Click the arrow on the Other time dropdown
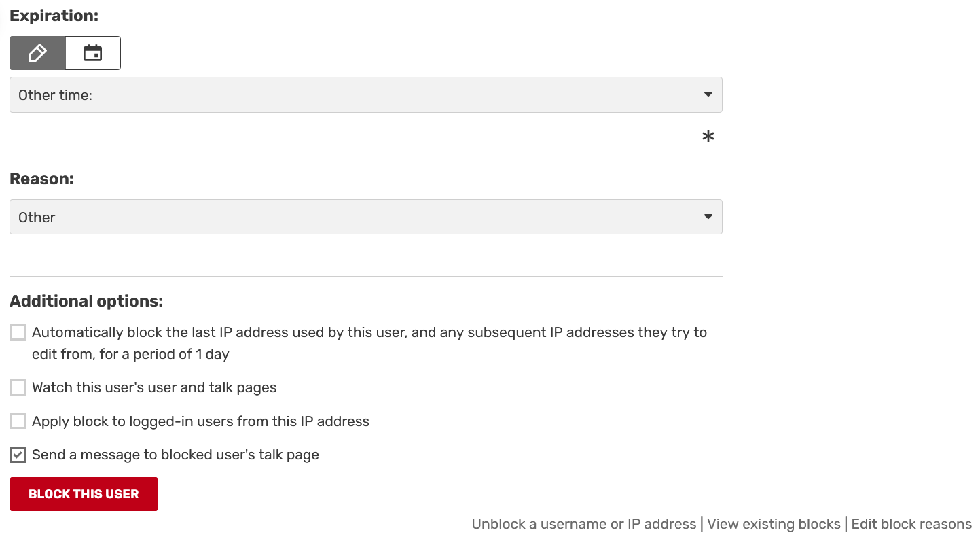This screenshot has height=539, width=980. click(x=708, y=94)
